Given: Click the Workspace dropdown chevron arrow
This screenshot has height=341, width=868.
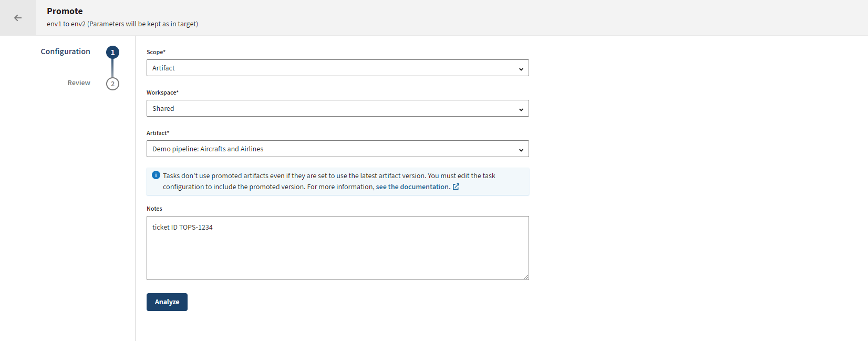Looking at the screenshot, I should pos(521,109).
